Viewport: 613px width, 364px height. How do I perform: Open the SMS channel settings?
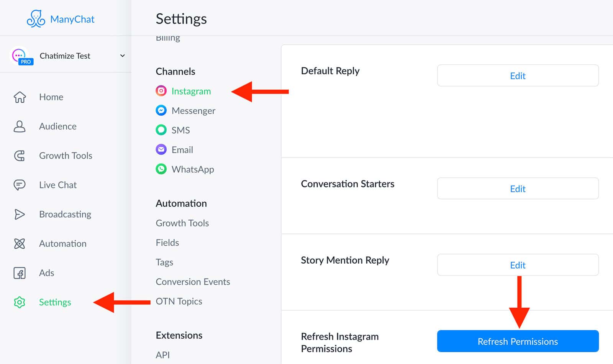pyautogui.click(x=173, y=130)
